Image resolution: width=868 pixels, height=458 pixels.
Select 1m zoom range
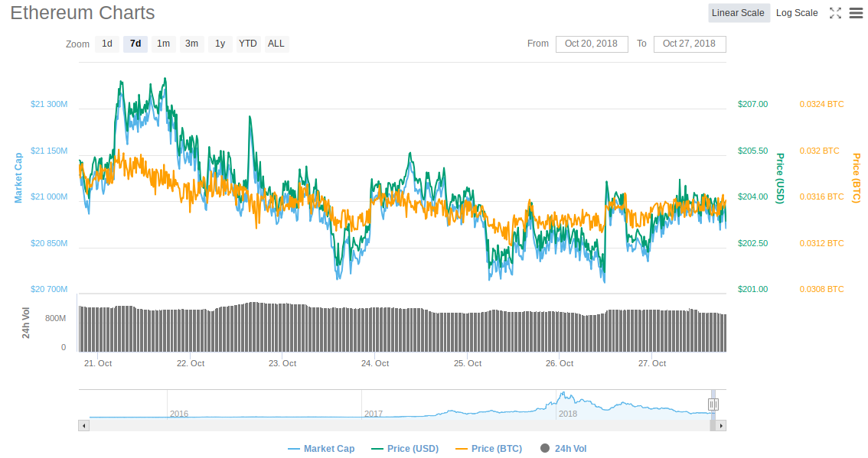click(x=163, y=44)
